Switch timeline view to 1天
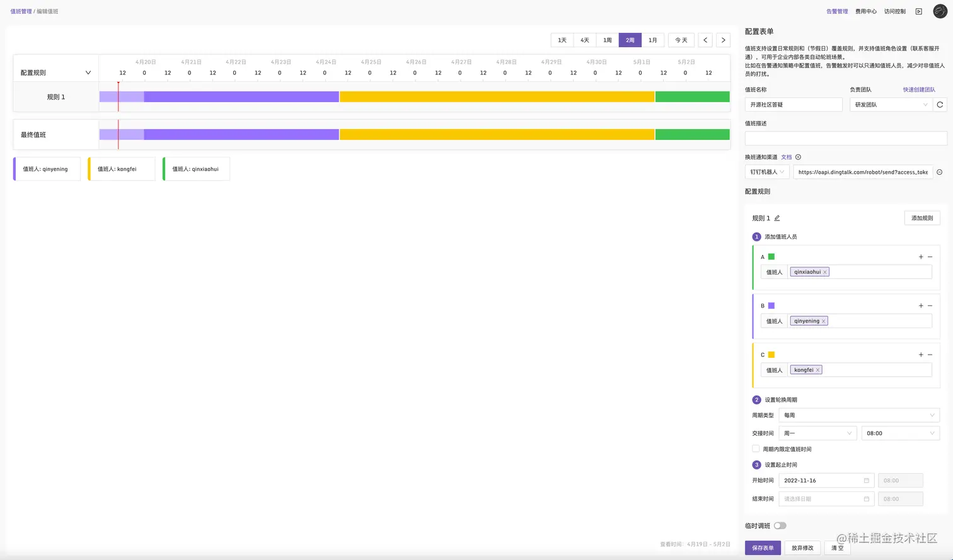This screenshot has width=953, height=560. click(562, 40)
